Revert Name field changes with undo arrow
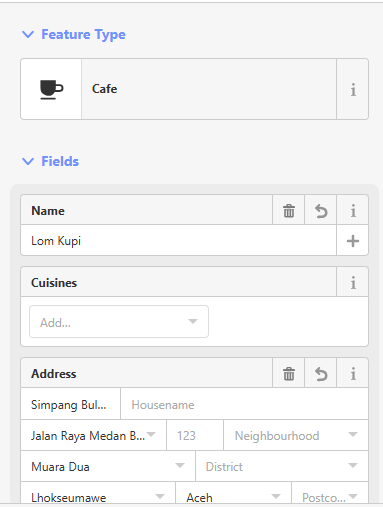383x507 pixels. coord(321,211)
